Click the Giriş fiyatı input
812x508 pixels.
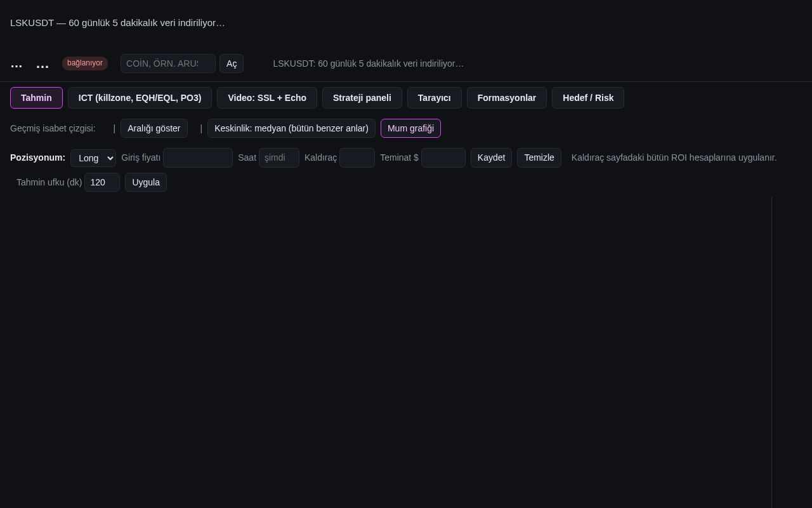pyautogui.click(x=198, y=157)
